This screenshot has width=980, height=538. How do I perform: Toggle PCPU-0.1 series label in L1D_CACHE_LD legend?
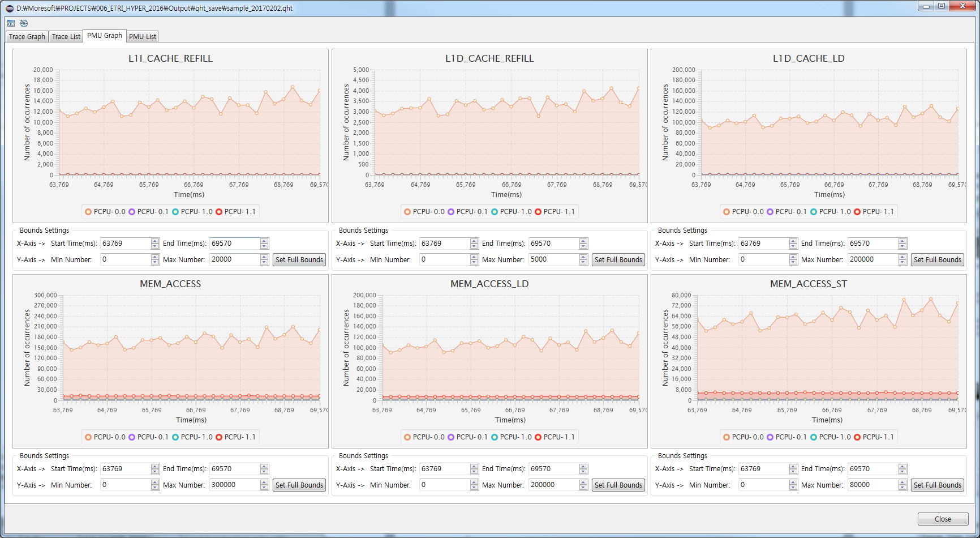[790, 212]
